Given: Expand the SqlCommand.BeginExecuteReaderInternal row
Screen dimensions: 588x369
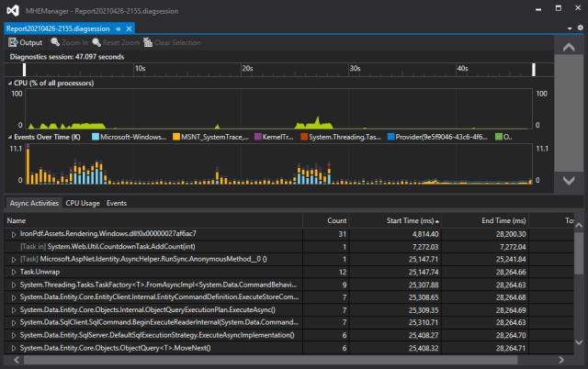Looking at the screenshot, I should coord(14,323).
